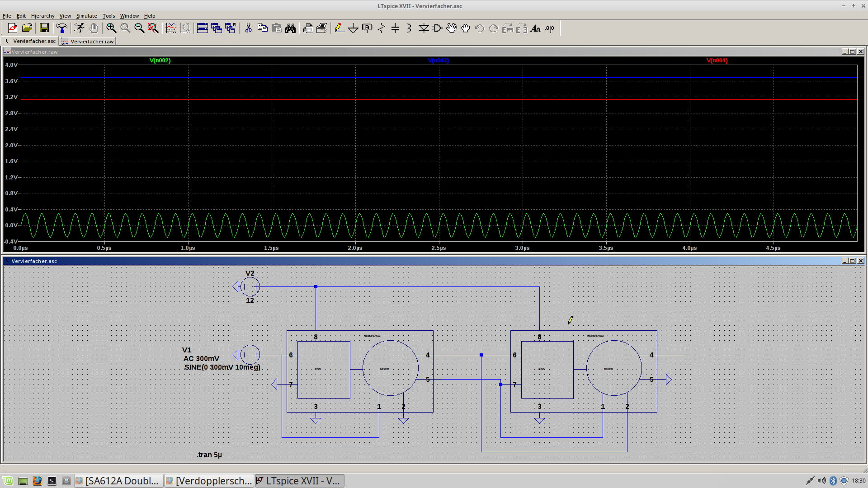Zoom out using the minus magnifier
The width and height of the screenshot is (868, 488).
click(x=139, y=28)
